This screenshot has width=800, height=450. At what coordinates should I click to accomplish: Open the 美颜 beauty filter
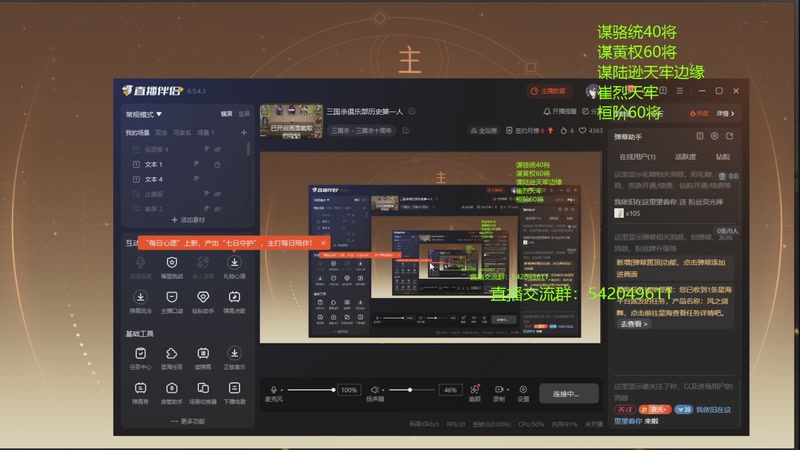(474, 393)
